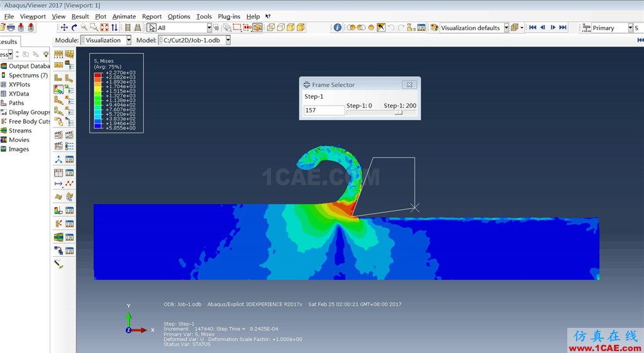Click the Color Code palette icon
The height and width of the screenshot is (353, 644).
(x=434, y=28)
